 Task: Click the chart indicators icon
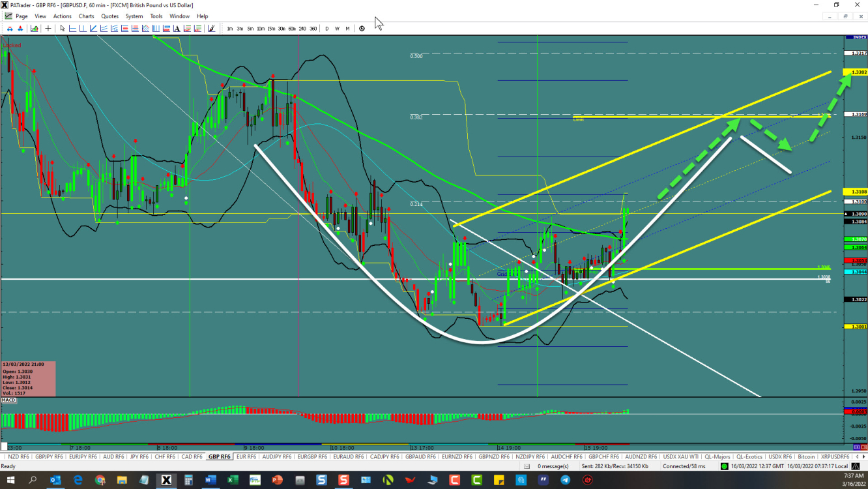(34, 29)
